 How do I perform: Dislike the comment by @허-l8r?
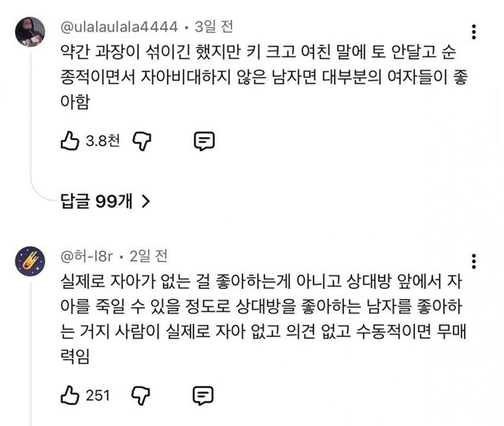click(141, 395)
